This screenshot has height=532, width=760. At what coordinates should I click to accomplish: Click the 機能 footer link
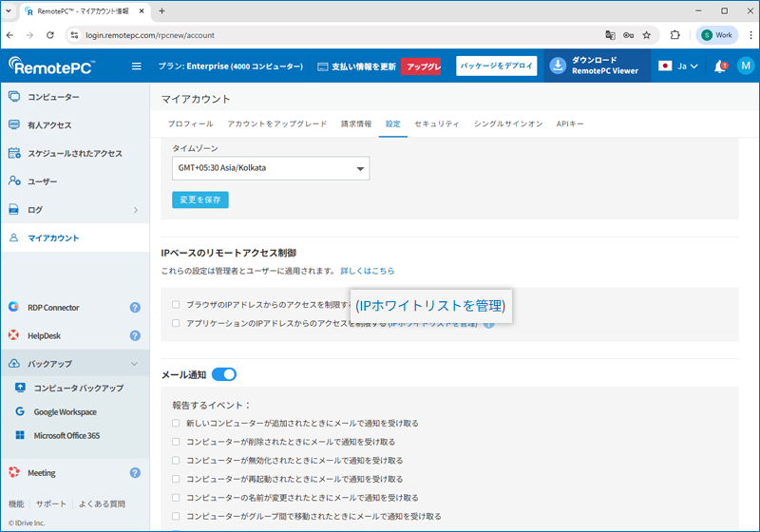16,503
